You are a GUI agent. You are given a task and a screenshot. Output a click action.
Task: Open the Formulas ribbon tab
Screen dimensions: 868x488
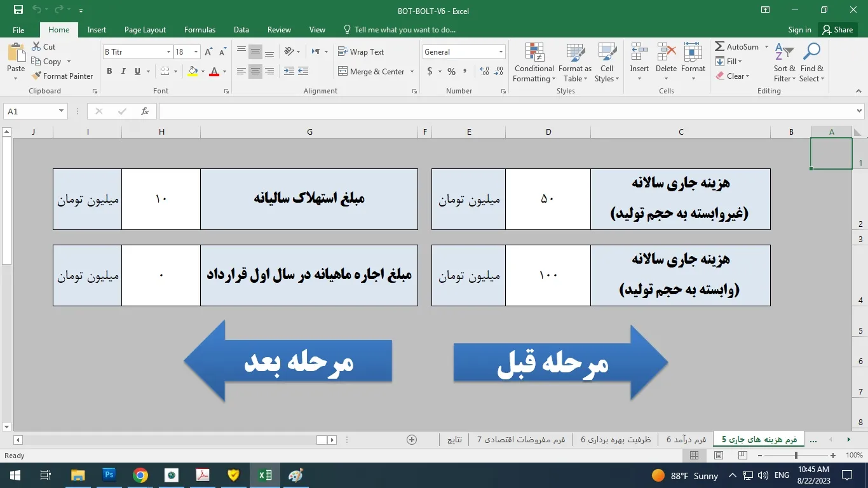200,30
